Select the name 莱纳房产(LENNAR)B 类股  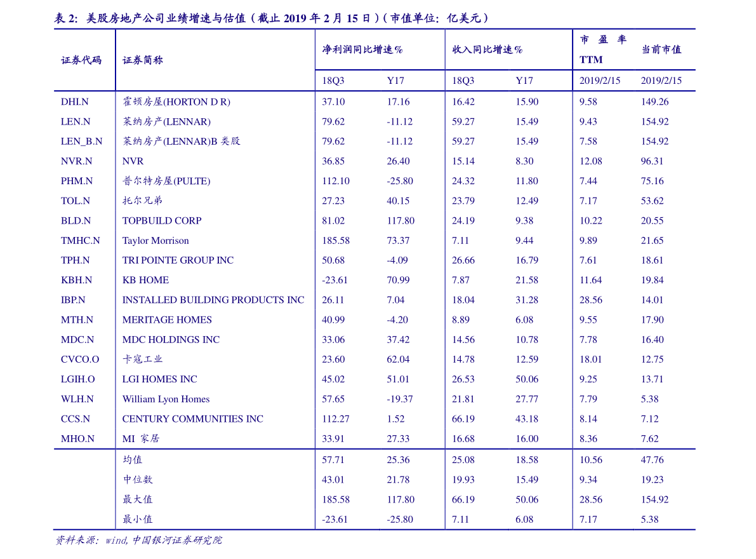182,141
